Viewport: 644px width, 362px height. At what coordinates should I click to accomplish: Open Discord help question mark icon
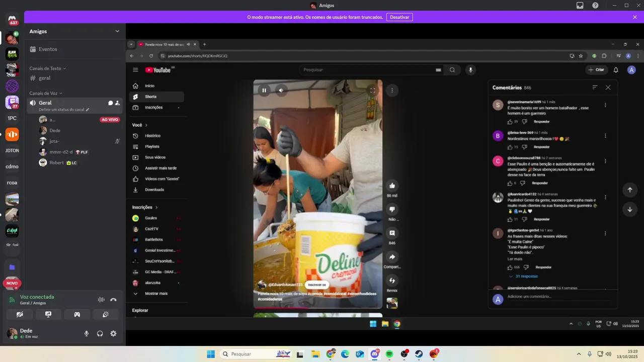pyautogui.click(x=595, y=6)
